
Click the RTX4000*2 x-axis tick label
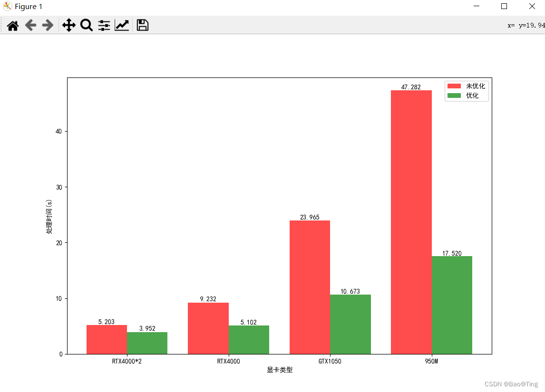(x=127, y=362)
